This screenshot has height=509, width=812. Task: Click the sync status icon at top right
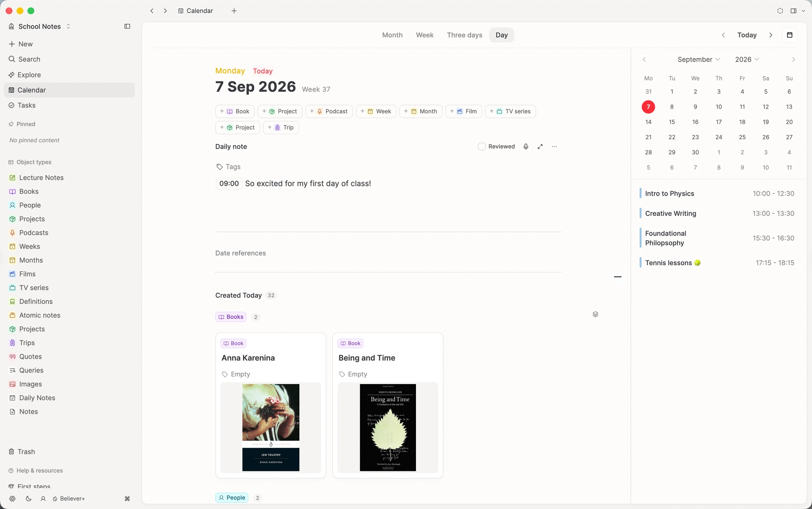pyautogui.click(x=780, y=11)
